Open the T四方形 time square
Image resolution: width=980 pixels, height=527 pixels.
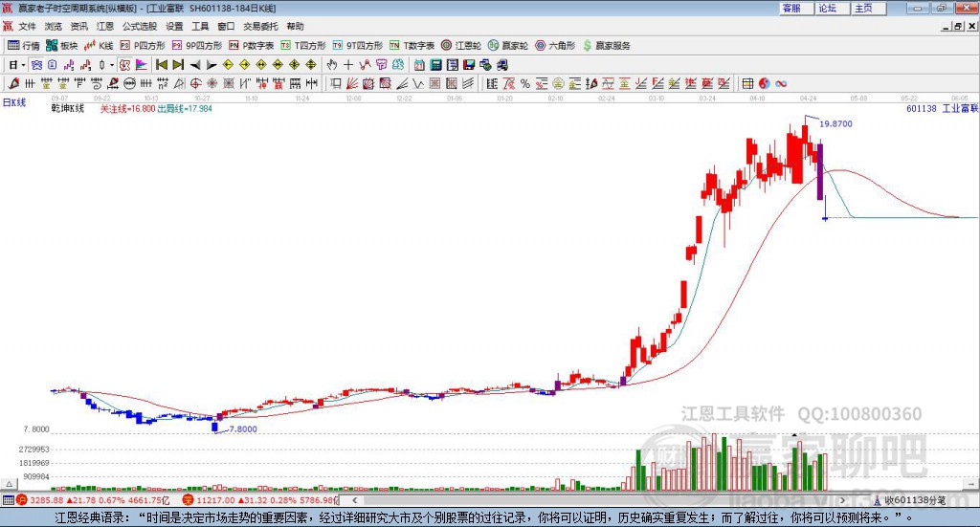(303, 46)
